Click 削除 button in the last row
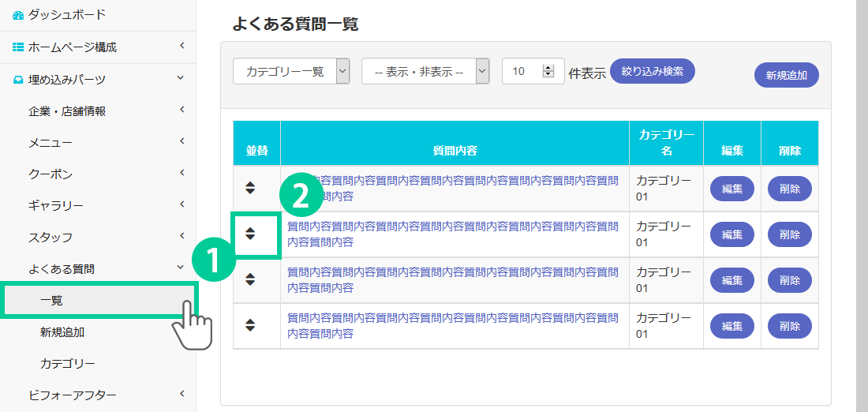Viewport: 868px width, 412px height. click(x=789, y=325)
